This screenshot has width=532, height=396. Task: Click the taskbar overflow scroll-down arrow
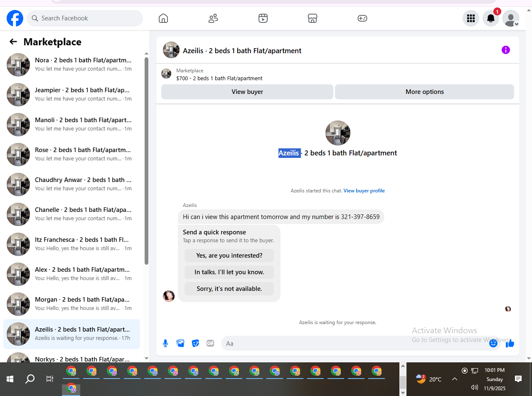[403, 392]
